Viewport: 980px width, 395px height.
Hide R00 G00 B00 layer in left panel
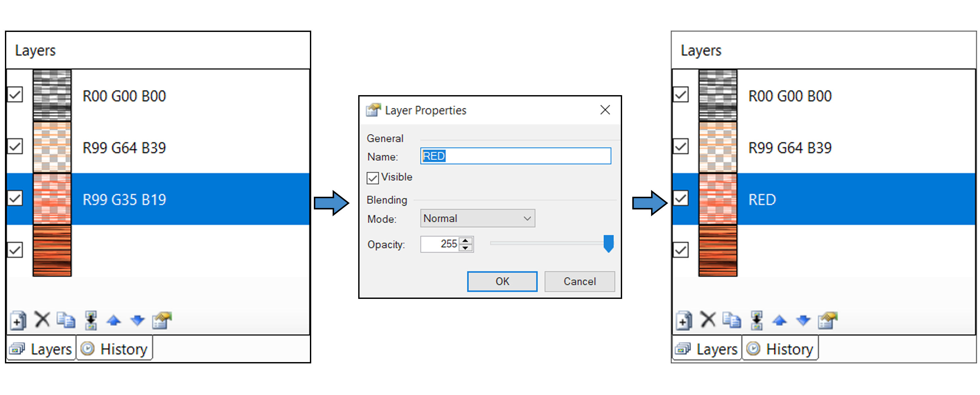click(x=15, y=94)
